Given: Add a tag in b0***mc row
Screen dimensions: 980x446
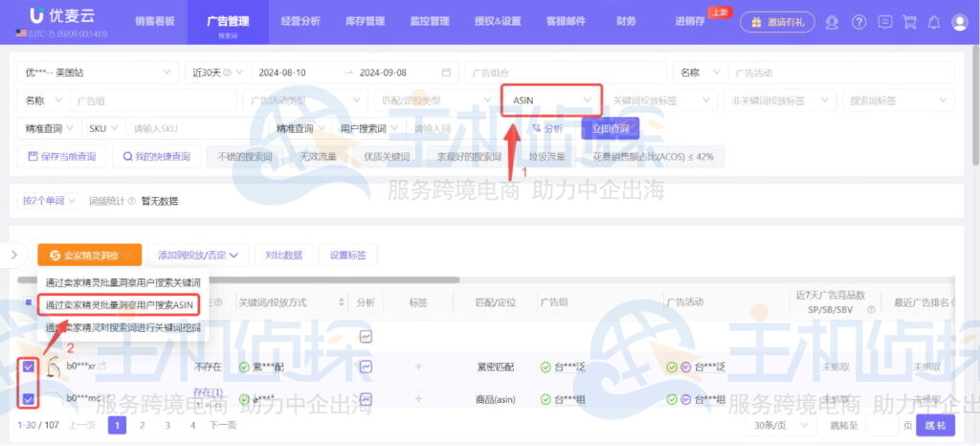Looking at the screenshot, I should tap(418, 398).
